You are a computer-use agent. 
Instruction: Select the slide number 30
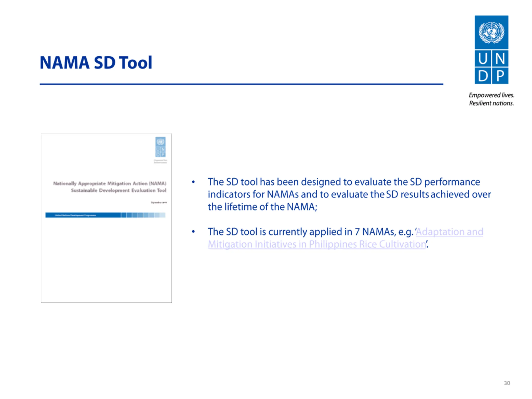(507, 383)
